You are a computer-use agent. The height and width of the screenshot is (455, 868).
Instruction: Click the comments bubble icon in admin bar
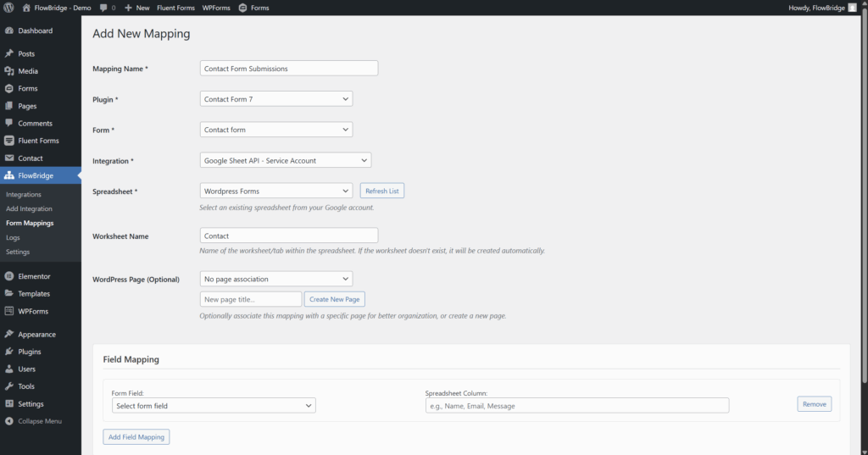[103, 8]
